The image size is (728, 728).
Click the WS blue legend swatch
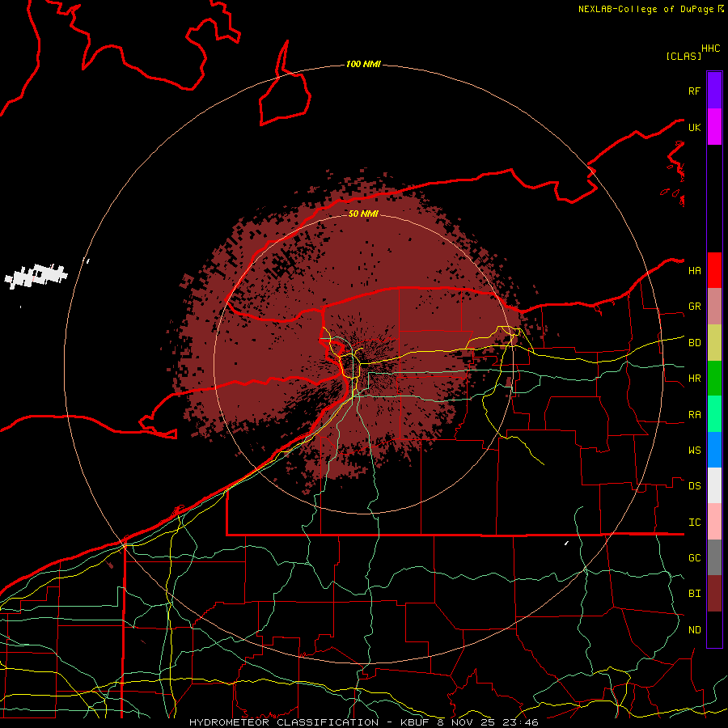[714, 450]
